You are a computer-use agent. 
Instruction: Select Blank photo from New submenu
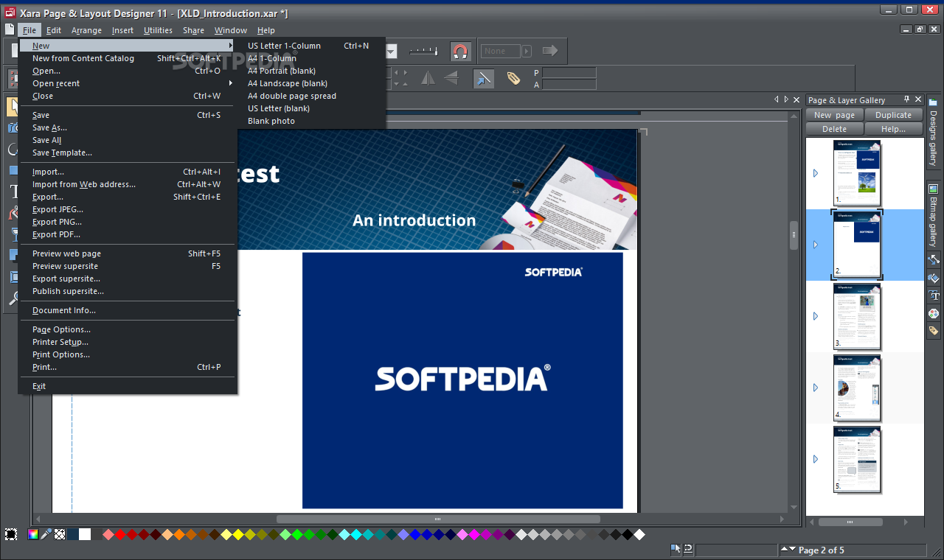[x=271, y=121]
